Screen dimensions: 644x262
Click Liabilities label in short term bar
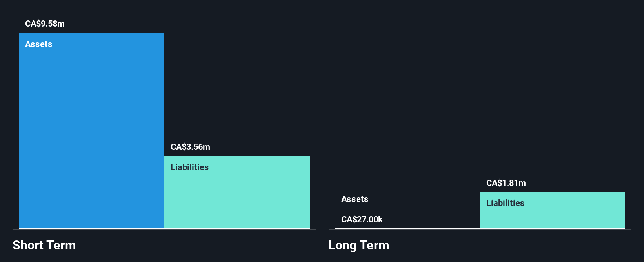point(189,167)
